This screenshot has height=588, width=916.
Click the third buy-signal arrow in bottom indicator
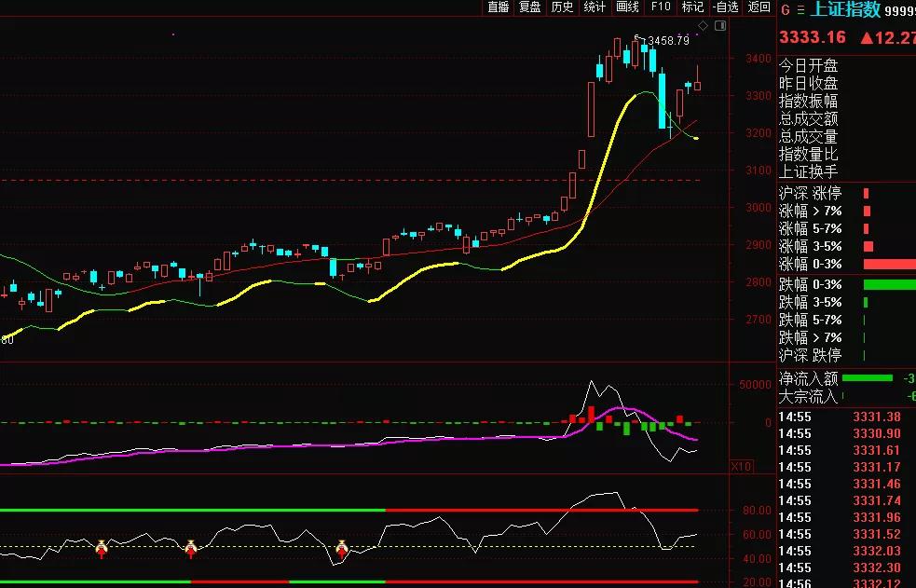342,548
